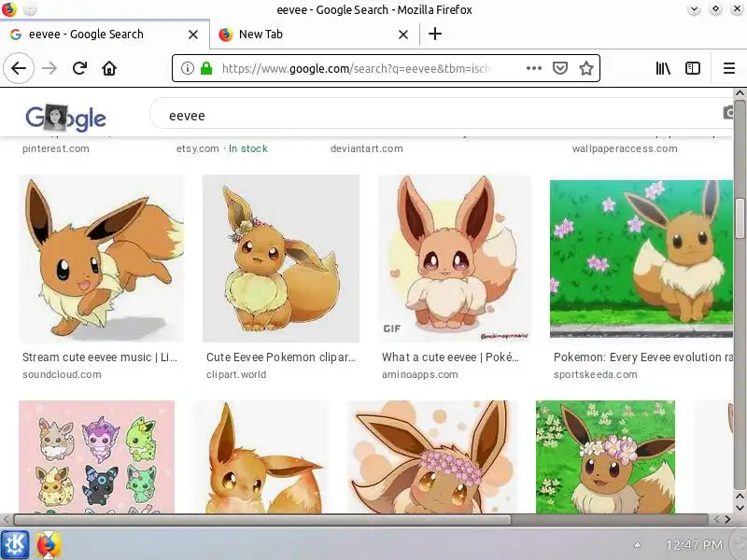
Task: Show hidden system tray icons arrow
Action: 638,545
